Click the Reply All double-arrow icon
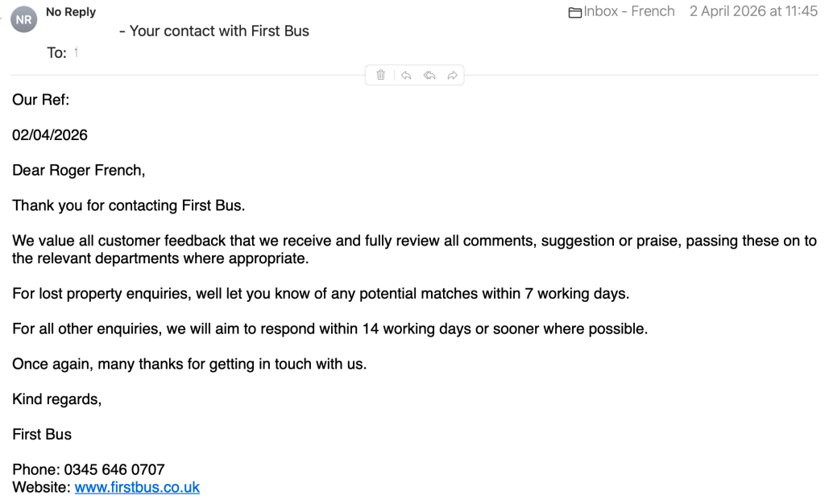Screen dimensions: 825x504 click(429, 75)
